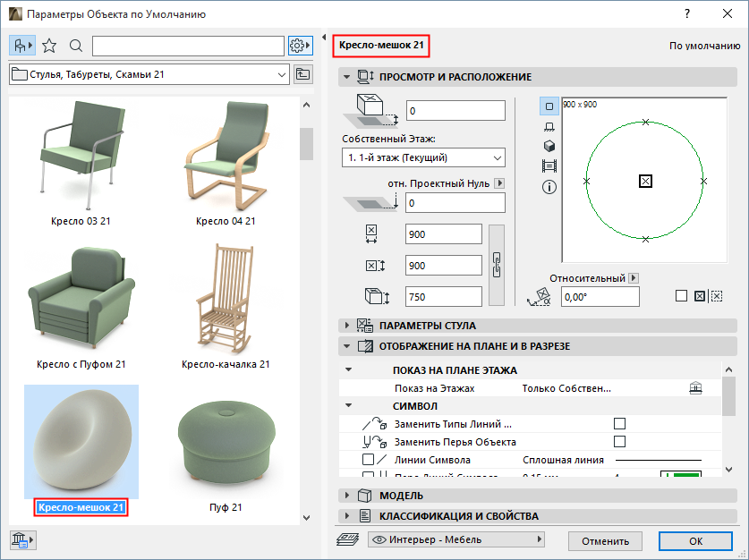Screen dimensions: 749x560
Task: Select the Кресло-качалка 21 thumbnail
Action: [x=226, y=300]
